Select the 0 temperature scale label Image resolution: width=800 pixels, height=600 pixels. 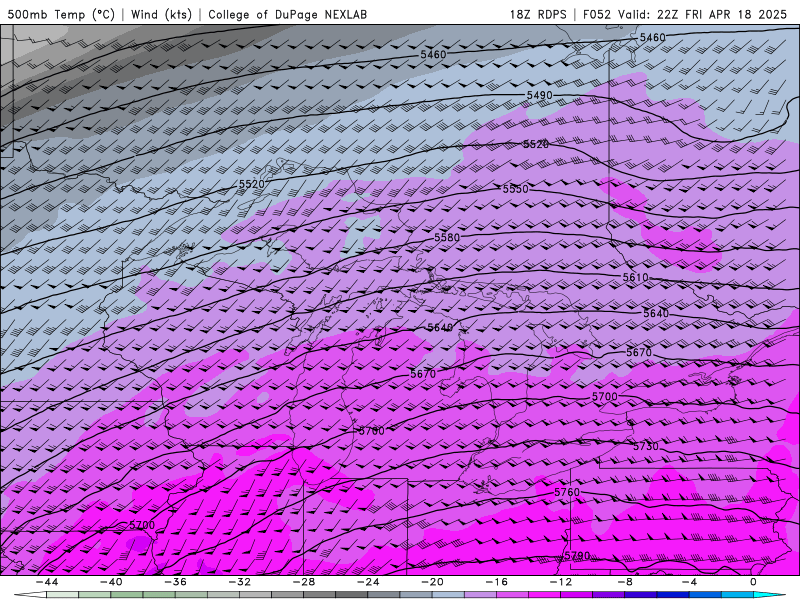click(x=753, y=582)
